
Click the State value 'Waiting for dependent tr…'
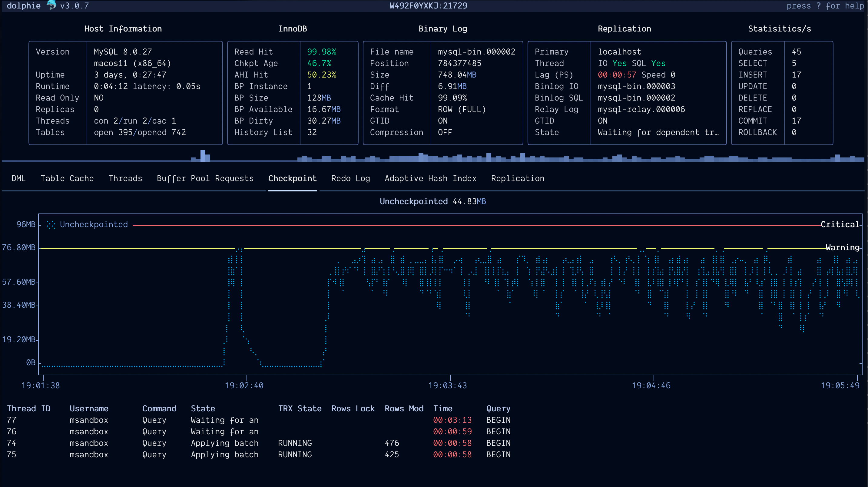pos(658,132)
